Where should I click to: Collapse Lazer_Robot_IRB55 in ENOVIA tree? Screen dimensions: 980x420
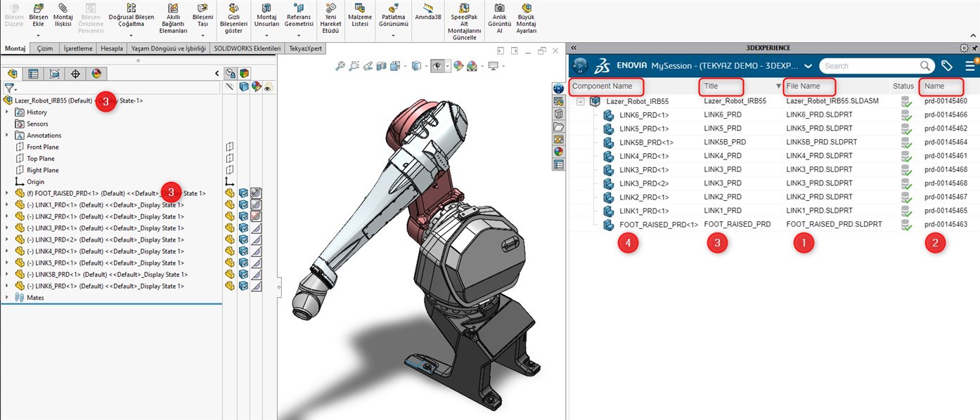tap(581, 101)
